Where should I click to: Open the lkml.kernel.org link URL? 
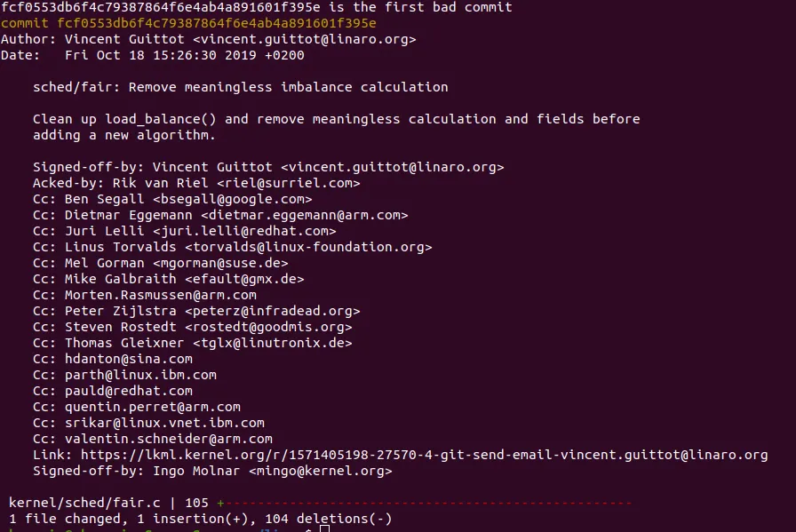point(424,455)
